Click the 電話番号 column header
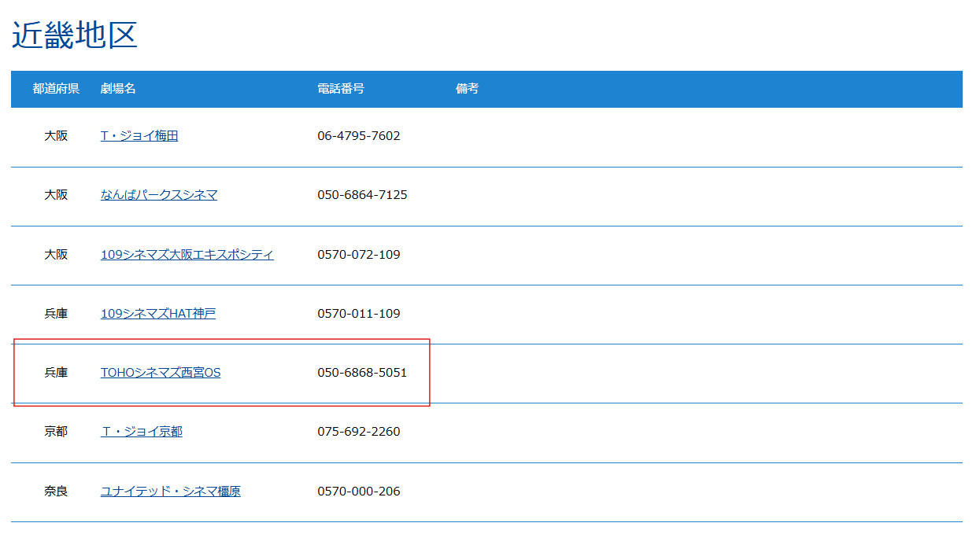This screenshot has height=534, width=980. coord(341,89)
